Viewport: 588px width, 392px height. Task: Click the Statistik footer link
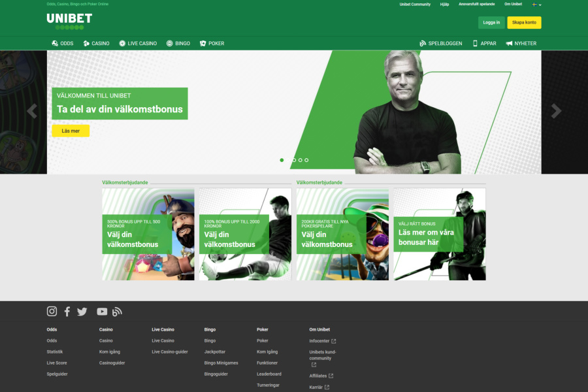point(55,352)
